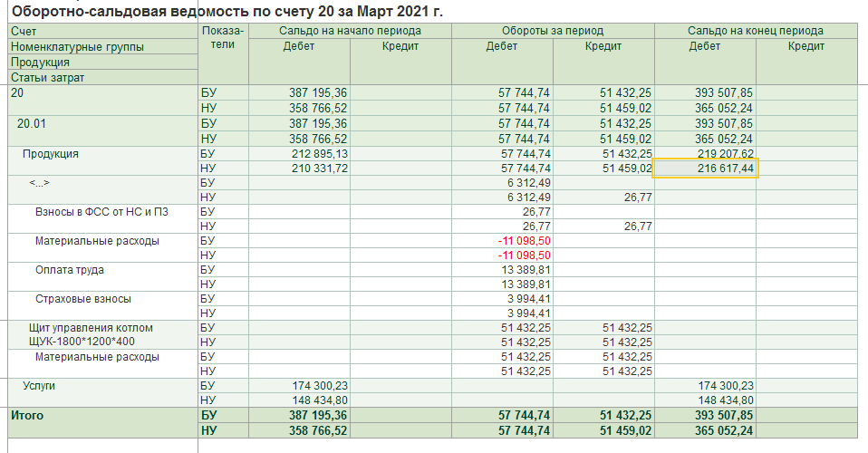
Task: Click the 'Обороты за период' header
Action: pyautogui.click(x=553, y=31)
